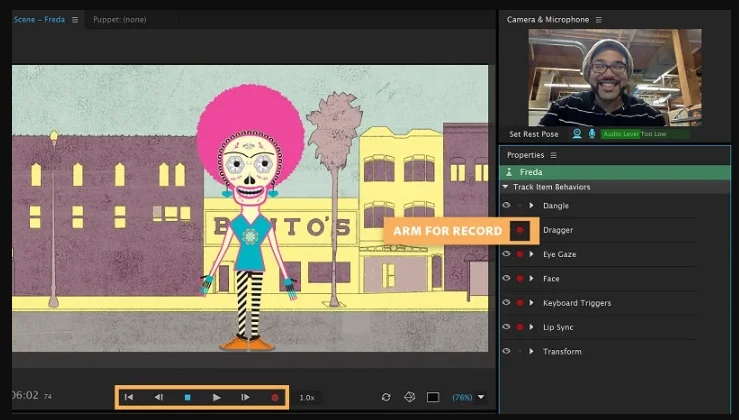The image size is (739, 420).
Task: Switch to the Puppet: (none) tab
Action: (120, 19)
